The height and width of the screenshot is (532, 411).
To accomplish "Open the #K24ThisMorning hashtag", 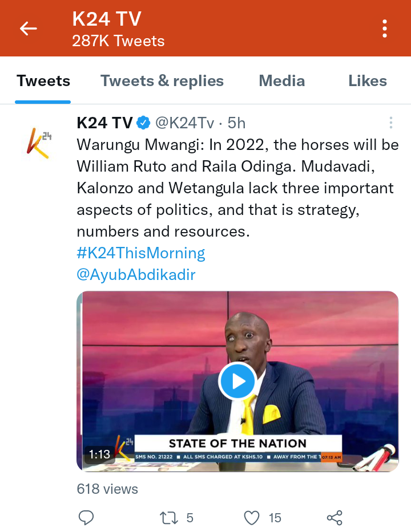I will (141, 253).
